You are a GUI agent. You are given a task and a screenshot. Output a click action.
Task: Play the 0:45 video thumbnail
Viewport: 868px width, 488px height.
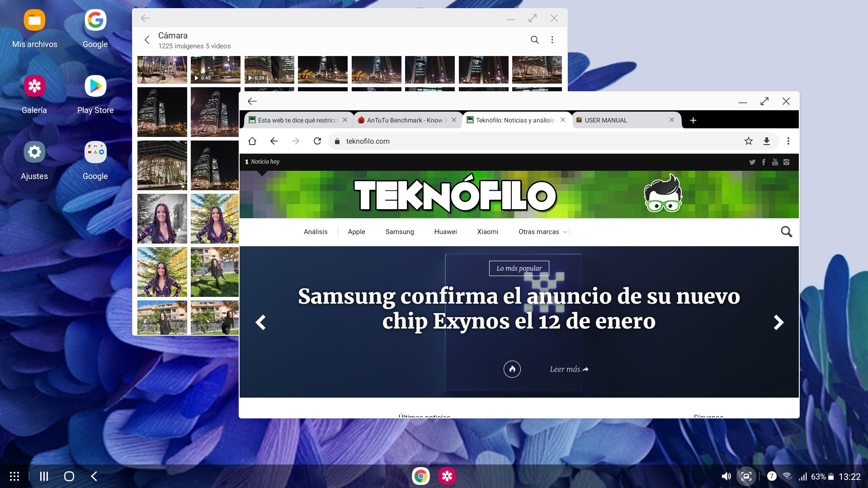216,70
